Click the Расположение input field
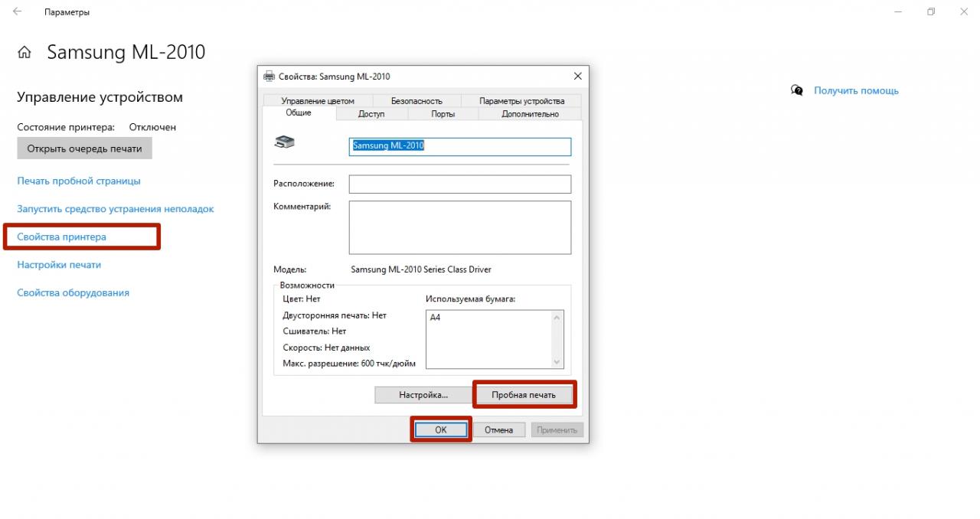The width and height of the screenshot is (980, 519). (x=459, y=184)
